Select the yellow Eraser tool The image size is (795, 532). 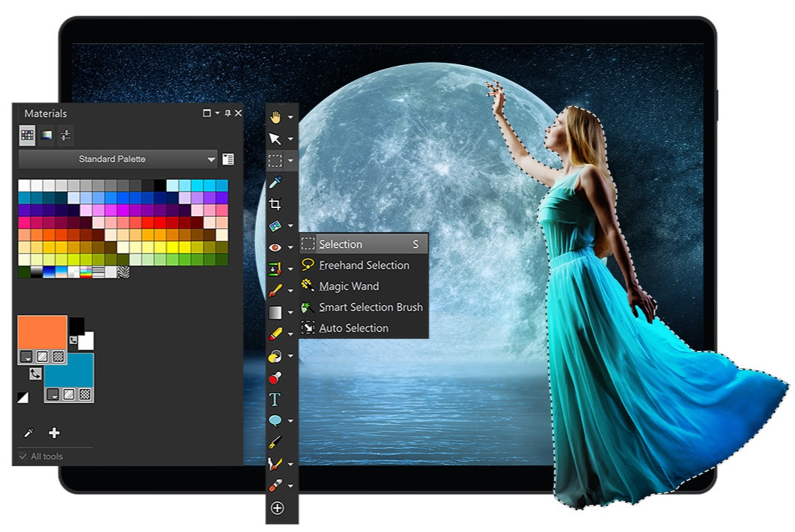pos(275,334)
